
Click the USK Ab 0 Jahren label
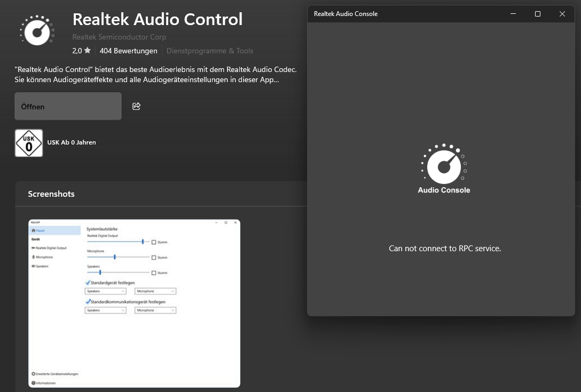coord(72,142)
